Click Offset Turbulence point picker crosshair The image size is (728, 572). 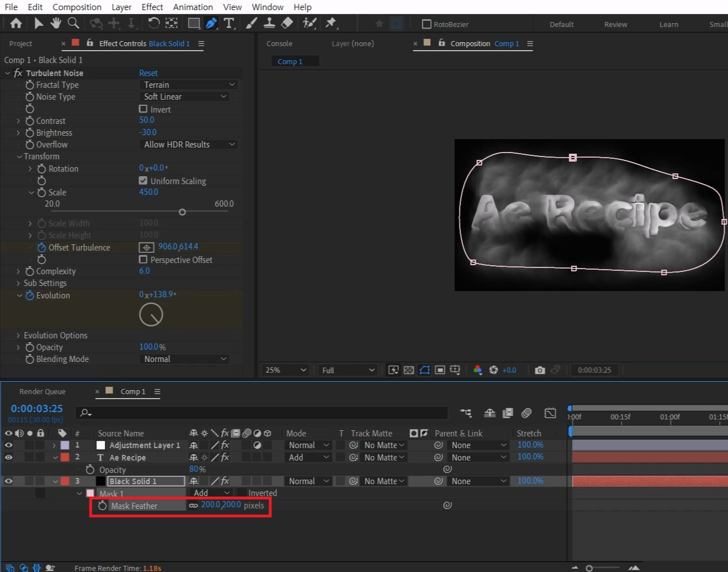(x=146, y=247)
